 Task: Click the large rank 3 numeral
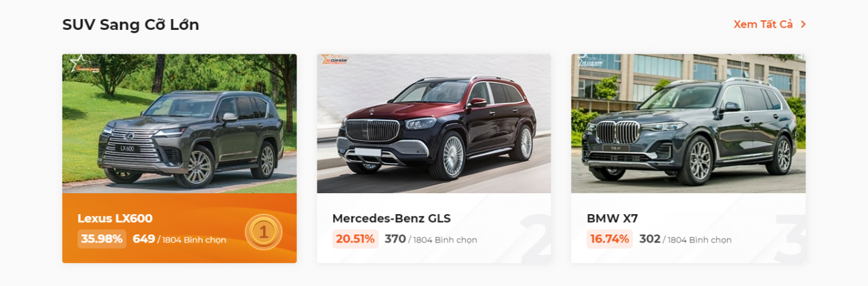790,238
